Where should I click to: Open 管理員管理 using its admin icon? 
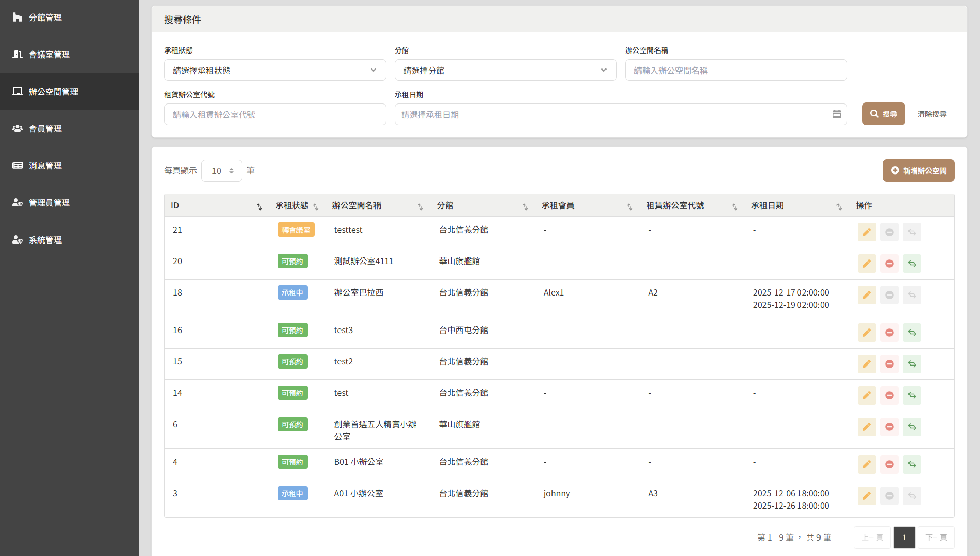click(x=17, y=202)
